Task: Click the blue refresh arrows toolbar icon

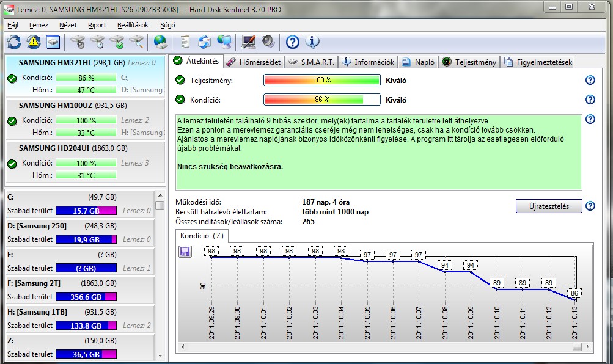Action: point(14,42)
